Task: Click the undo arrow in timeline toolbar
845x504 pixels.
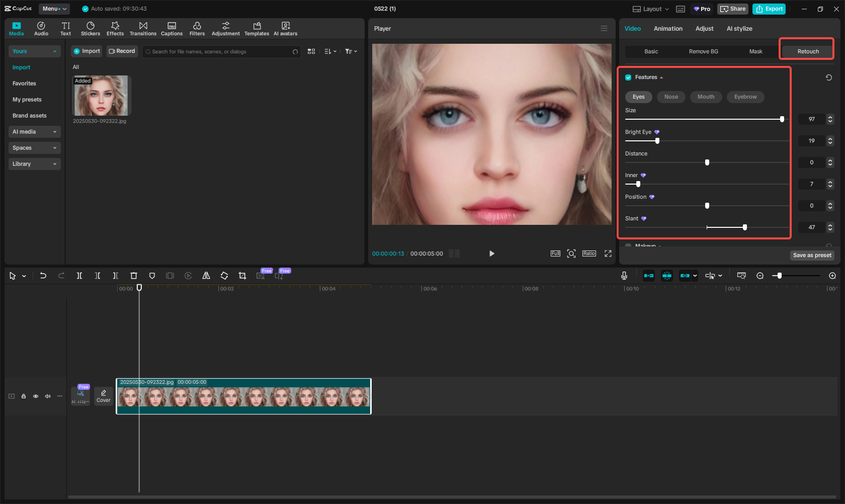Action: click(x=43, y=276)
